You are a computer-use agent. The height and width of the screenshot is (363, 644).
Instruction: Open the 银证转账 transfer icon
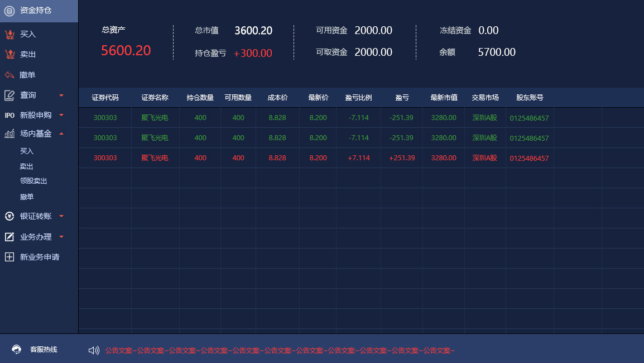(x=9, y=217)
